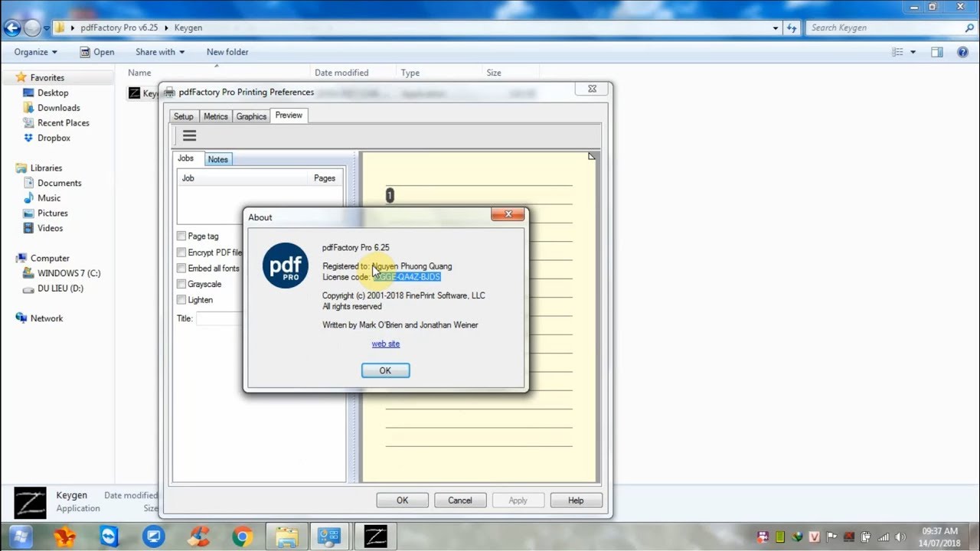
Task: Click the volume speaker tray icon
Action: [901, 536]
